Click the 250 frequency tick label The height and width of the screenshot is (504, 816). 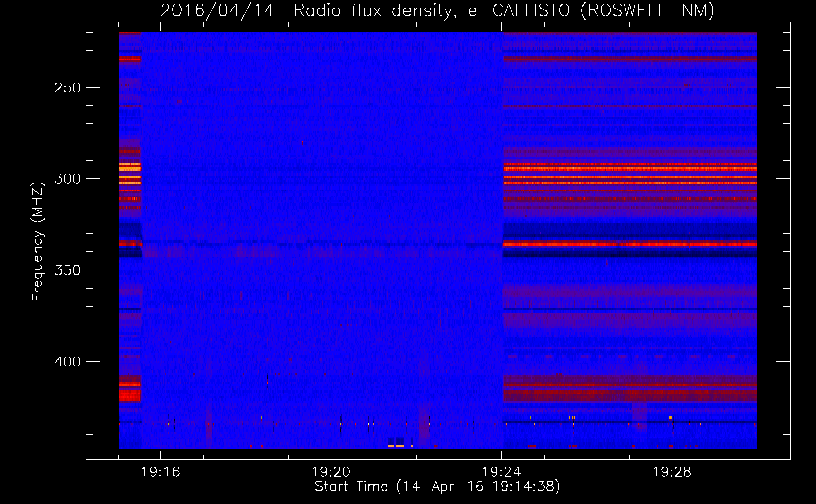[x=68, y=88]
